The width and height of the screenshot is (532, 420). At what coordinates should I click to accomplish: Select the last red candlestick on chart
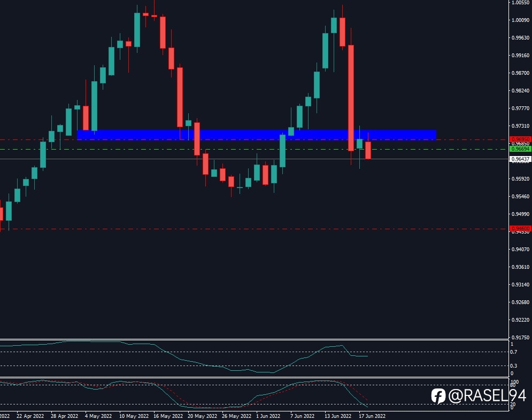[x=368, y=150]
